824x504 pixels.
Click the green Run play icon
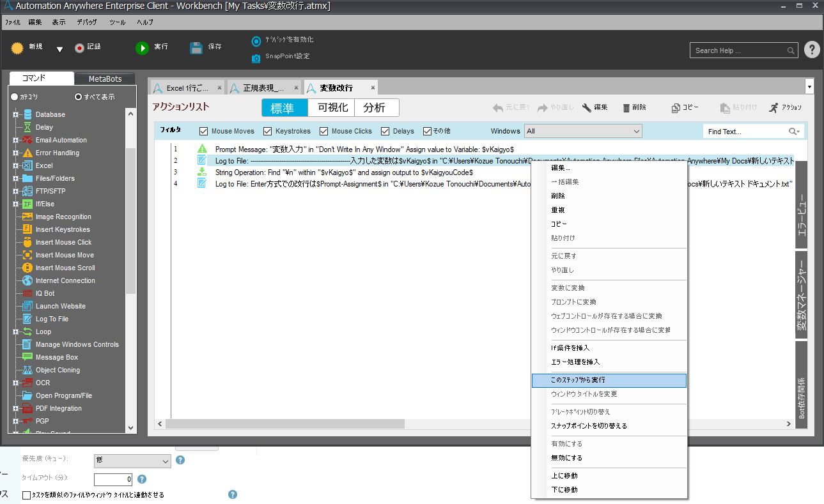[x=141, y=48]
